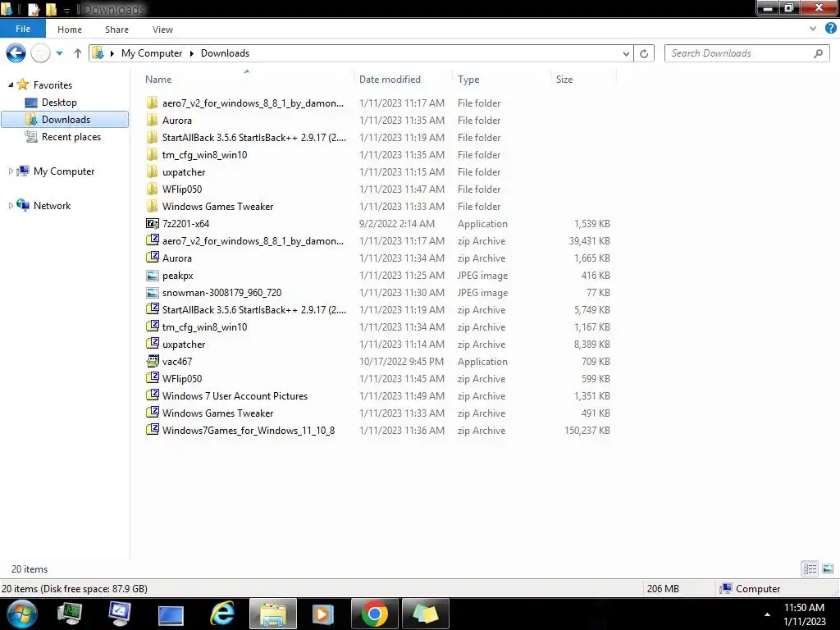Viewport: 840px width, 630px height.
Task: Open Explorer Help question mark icon
Action: click(x=830, y=29)
